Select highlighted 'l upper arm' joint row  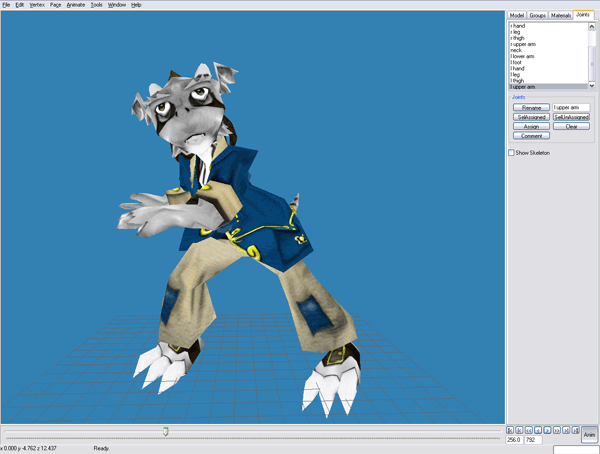coord(548,87)
